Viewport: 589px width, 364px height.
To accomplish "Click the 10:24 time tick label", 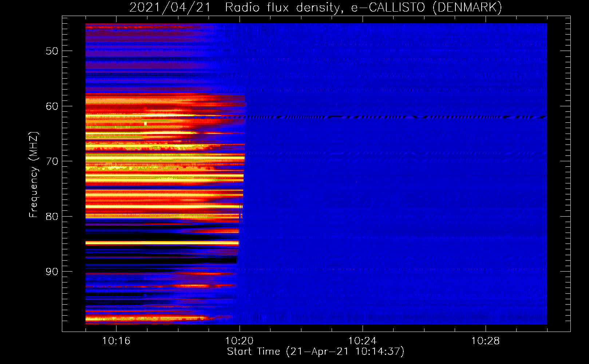I will [362, 341].
